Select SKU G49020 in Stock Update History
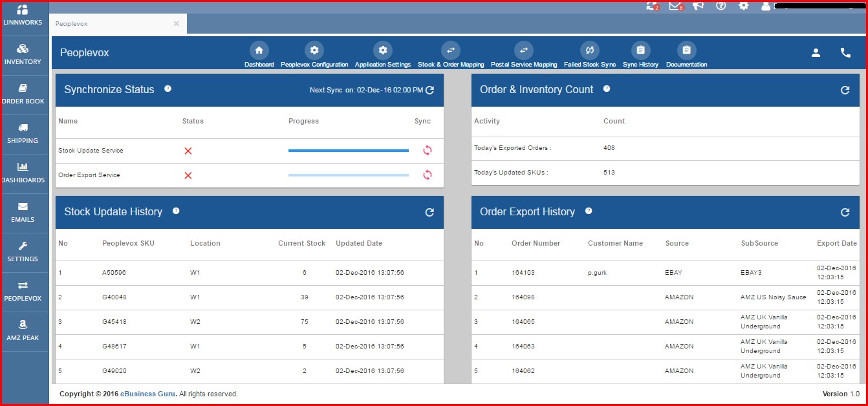Screen dimensions: 868x406 click(114, 371)
